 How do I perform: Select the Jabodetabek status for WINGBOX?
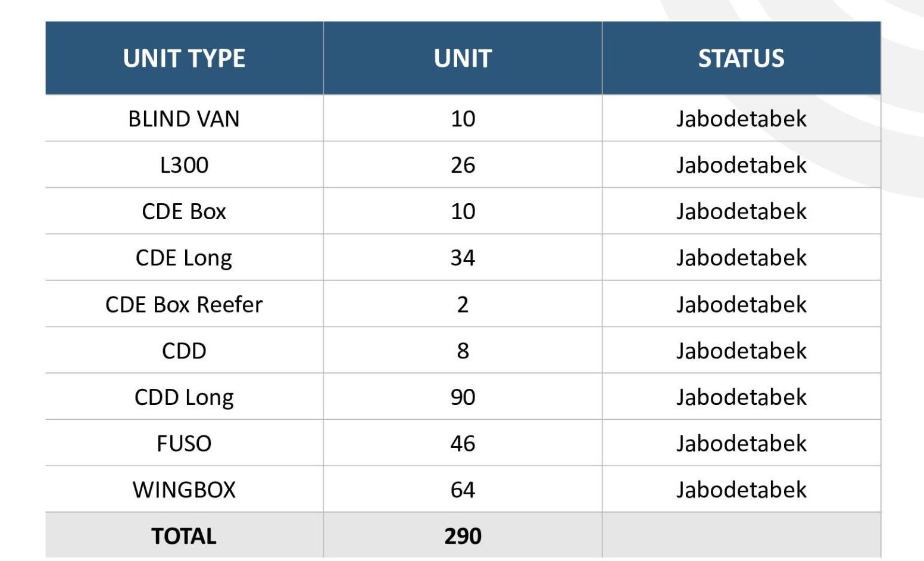pyautogui.click(x=741, y=490)
